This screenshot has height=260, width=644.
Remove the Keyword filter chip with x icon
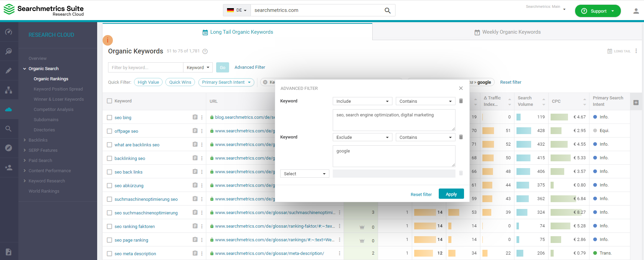[265, 82]
